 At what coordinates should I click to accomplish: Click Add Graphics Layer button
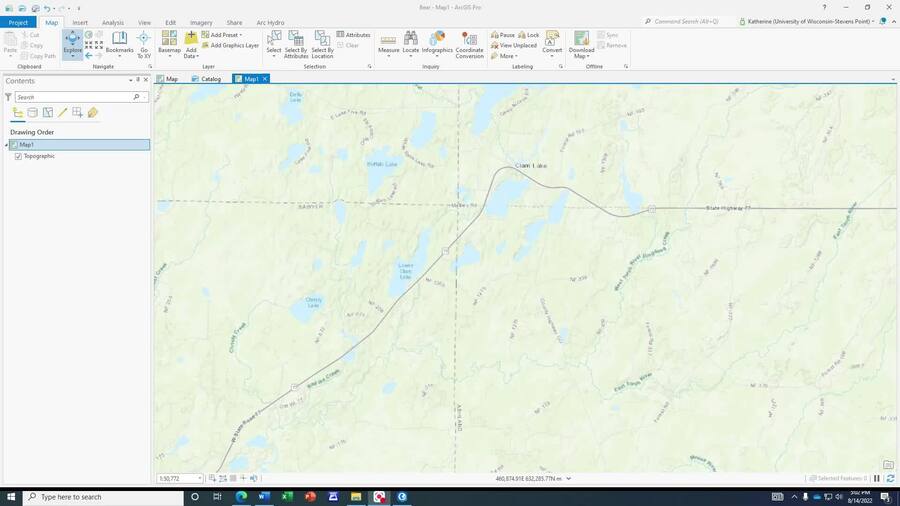(x=232, y=45)
